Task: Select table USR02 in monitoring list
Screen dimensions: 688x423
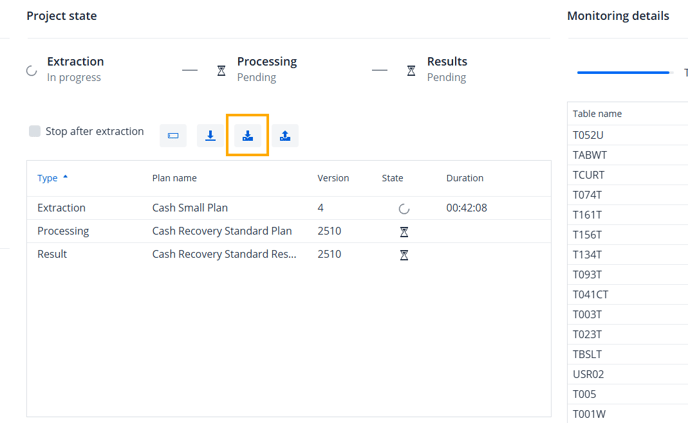Action: (589, 374)
